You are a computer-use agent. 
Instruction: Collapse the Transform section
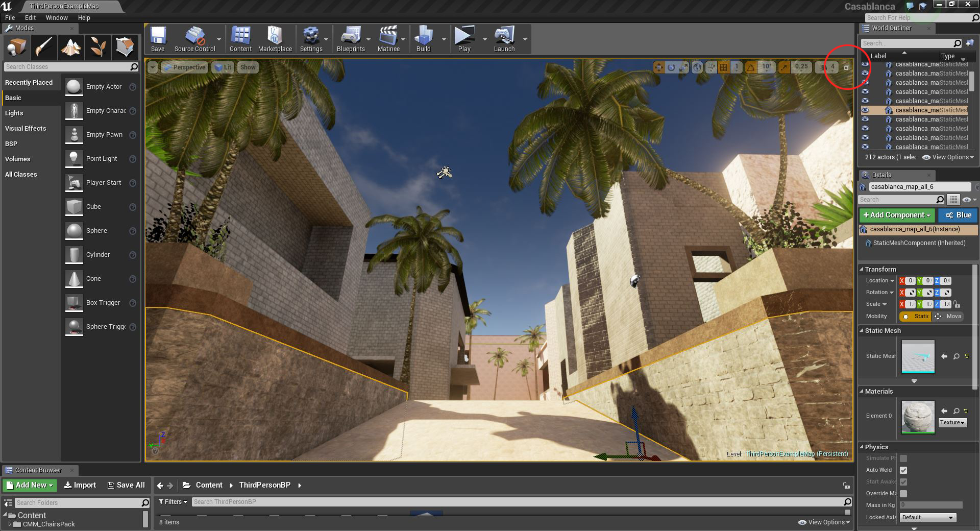pos(862,269)
